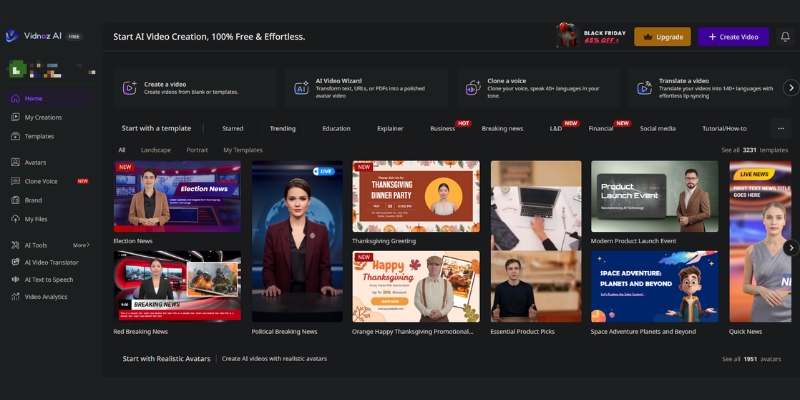Click See all 1951 avatars link
This screenshot has width=800, height=400.
pos(751,359)
